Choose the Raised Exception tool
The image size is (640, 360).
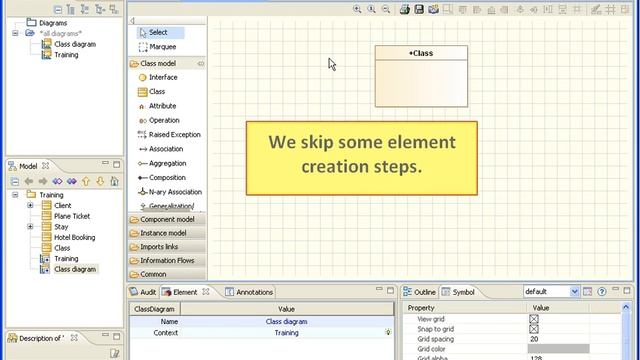point(169,134)
